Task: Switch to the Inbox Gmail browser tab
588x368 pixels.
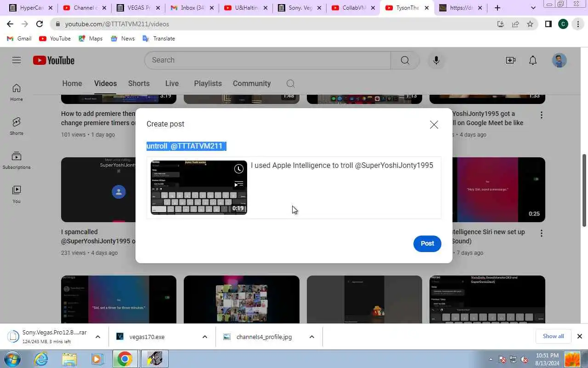Action: tap(192, 8)
